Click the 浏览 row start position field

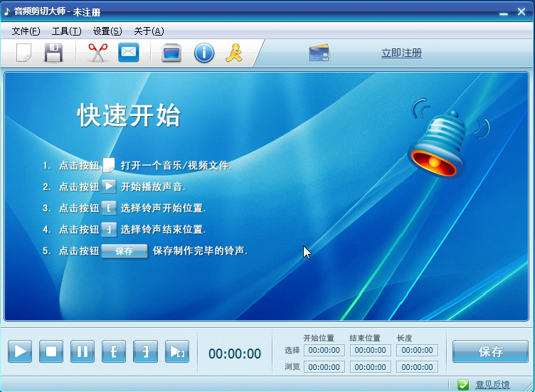[x=324, y=367]
